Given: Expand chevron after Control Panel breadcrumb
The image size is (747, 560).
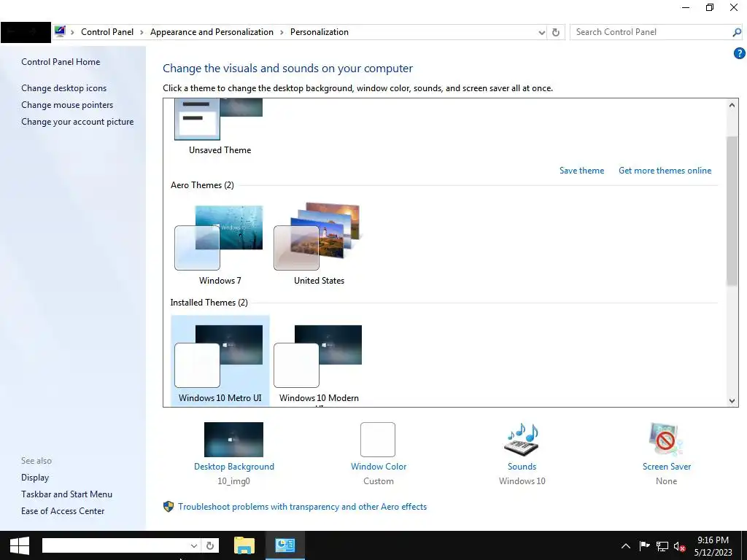Looking at the screenshot, I should 142,32.
